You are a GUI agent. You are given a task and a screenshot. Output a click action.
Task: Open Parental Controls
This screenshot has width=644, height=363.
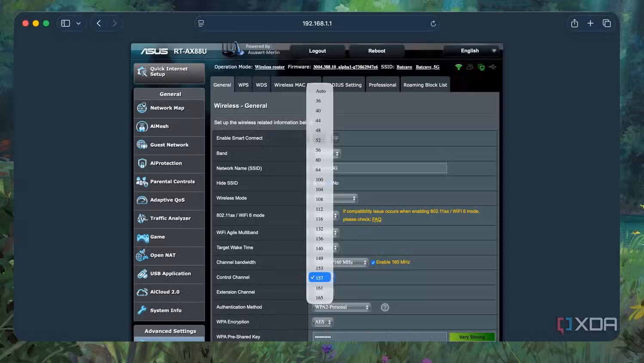pyautogui.click(x=169, y=181)
